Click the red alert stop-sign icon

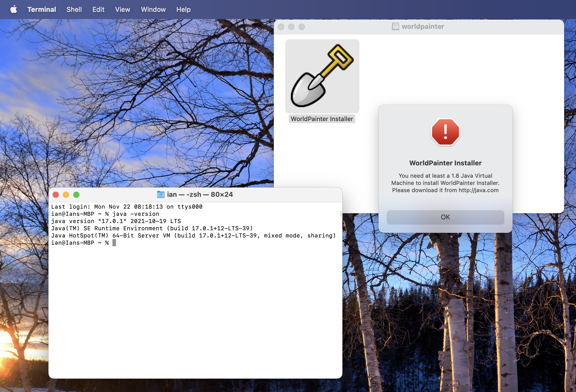(445, 132)
